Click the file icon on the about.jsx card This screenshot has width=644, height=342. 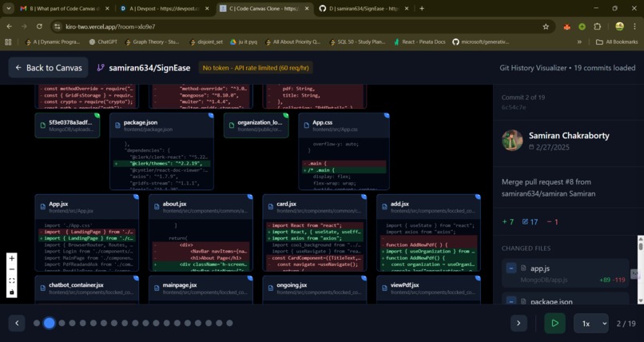(157, 206)
